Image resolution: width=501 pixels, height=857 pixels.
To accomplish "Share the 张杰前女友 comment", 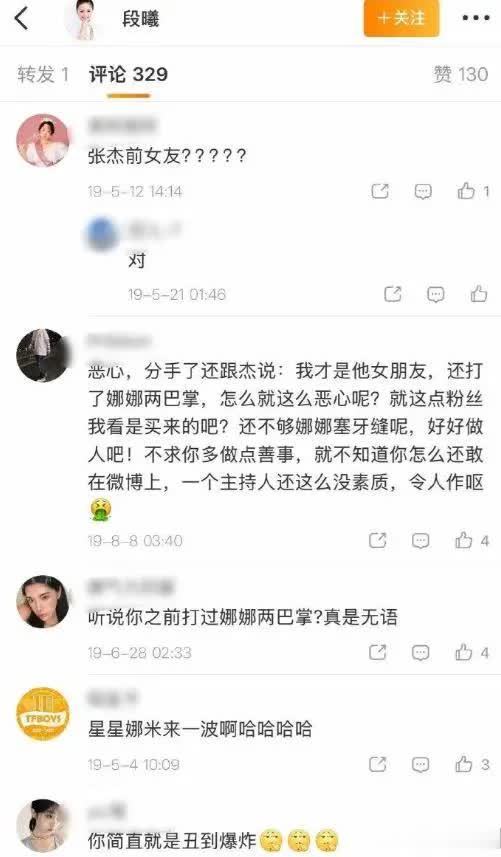I will (379, 191).
